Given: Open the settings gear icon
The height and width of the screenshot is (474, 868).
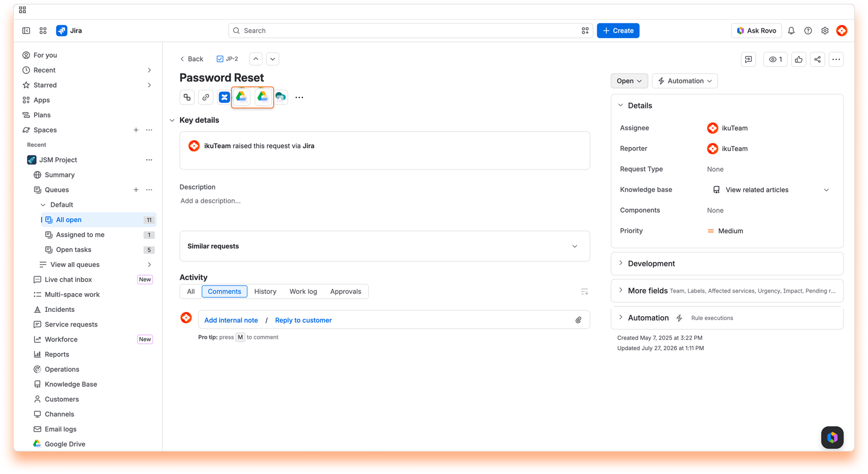Looking at the screenshot, I should pos(825,30).
